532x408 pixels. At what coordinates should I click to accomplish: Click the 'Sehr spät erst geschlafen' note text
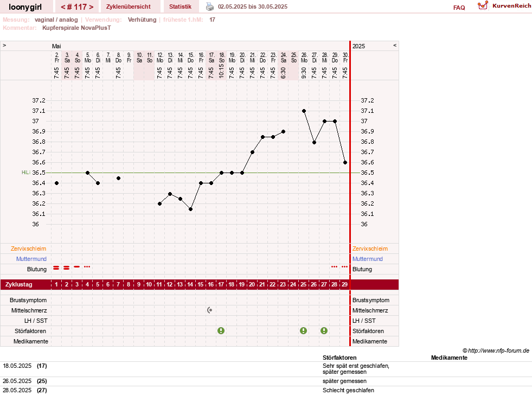(x=356, y=366)
